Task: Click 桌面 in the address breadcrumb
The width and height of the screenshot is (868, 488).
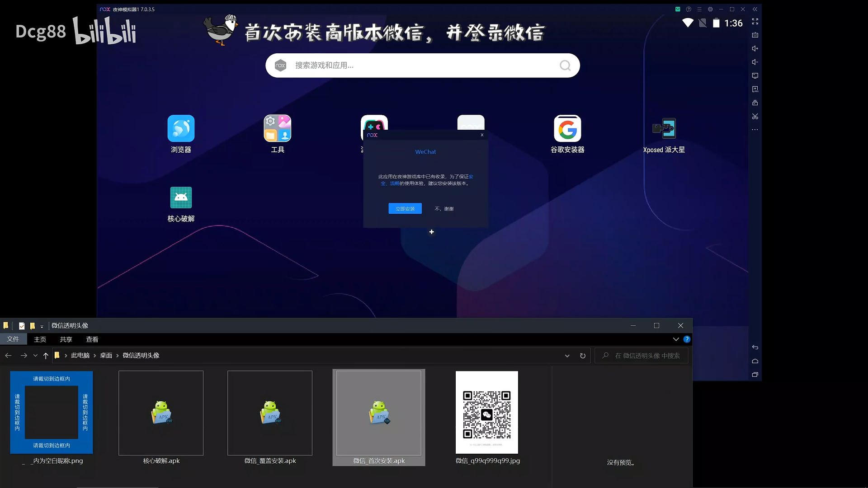Action: (x=106, y=356)
